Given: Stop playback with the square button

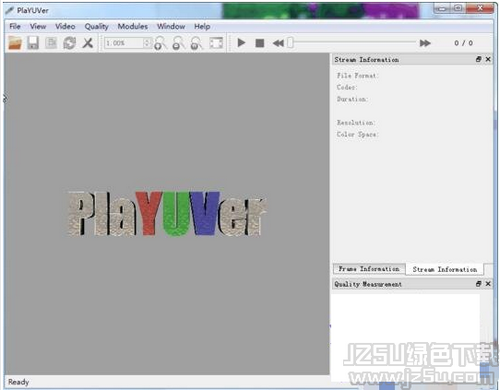Looking at the screenshot, I should [x=260, y=43].
